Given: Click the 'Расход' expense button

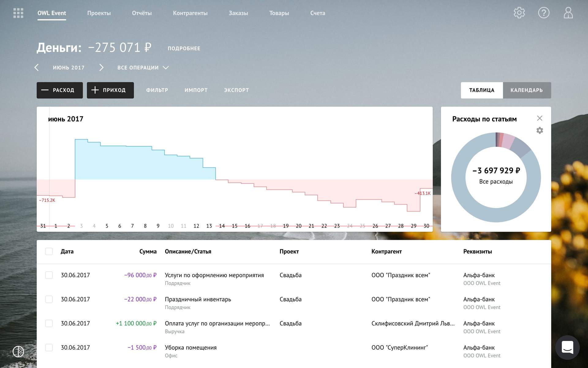Looking at the screenshot, I should click(x=60, y=90).
